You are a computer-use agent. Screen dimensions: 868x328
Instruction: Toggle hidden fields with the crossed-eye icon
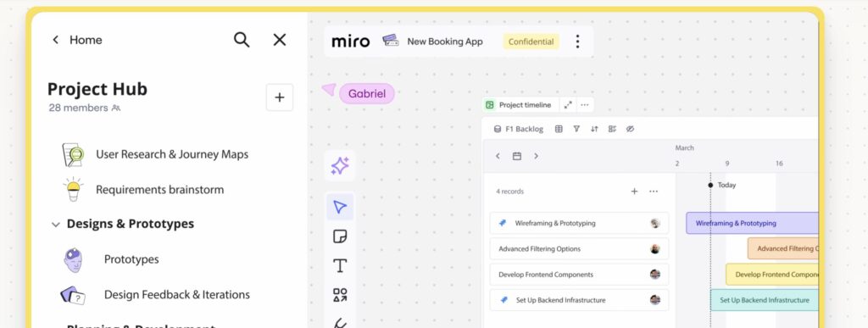(x=630, y=129)
